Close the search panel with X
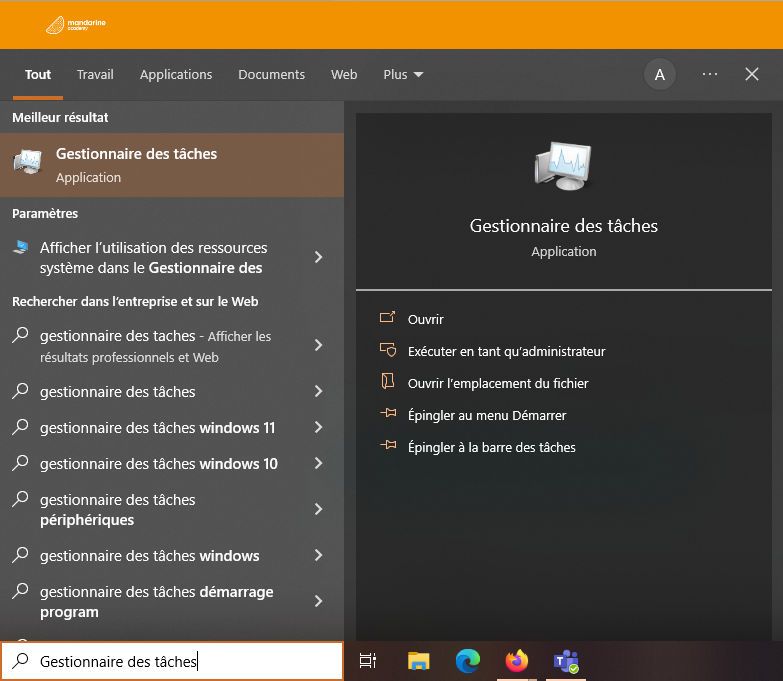 (x=752, y=74)
